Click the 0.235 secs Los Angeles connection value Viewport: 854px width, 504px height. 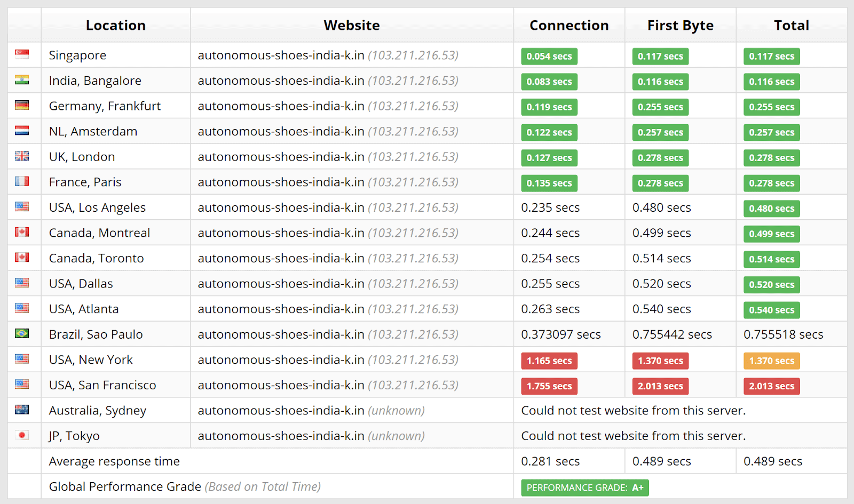[550, 207]
